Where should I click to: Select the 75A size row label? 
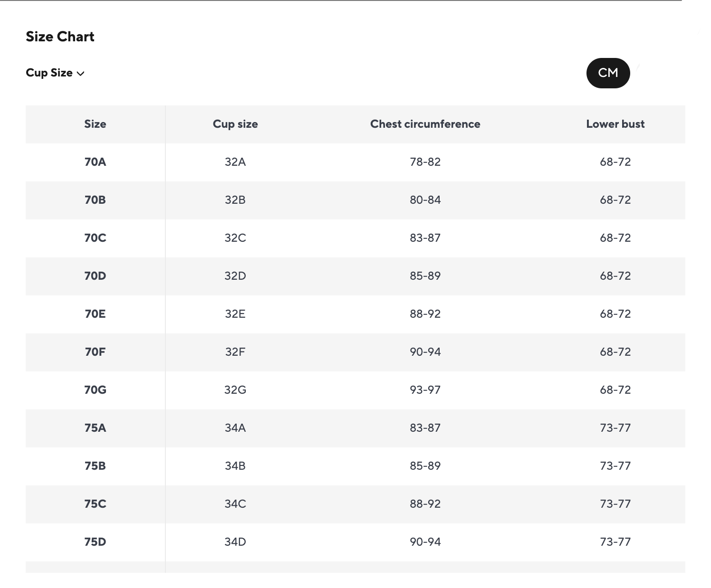[x=95, y=428]
